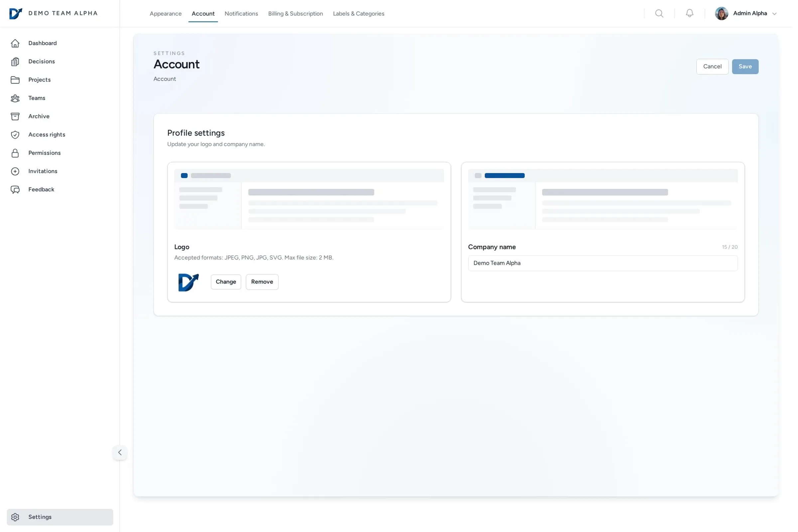Click the current logo thumbnail preview
This screenshot has width=798, height=532.
[x=188, y=282]
